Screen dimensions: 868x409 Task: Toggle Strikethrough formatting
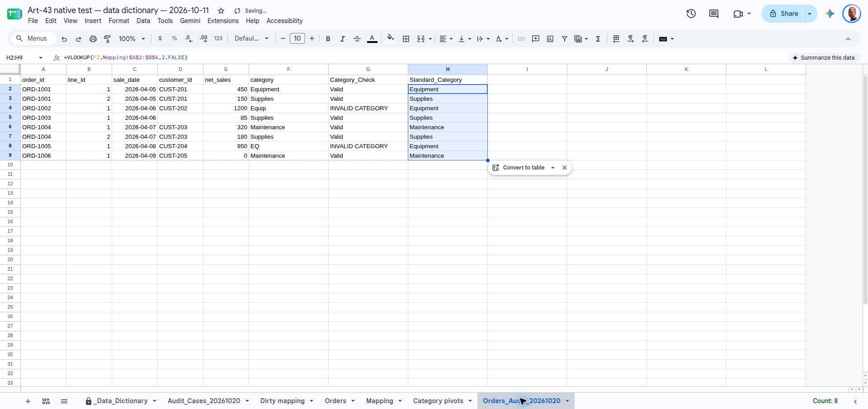(x=357, y=39)
